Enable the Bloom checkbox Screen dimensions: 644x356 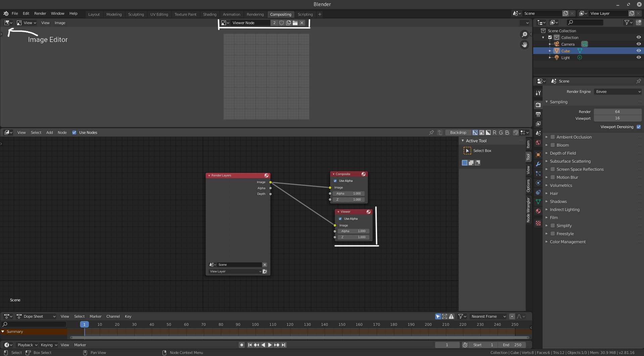553,145
